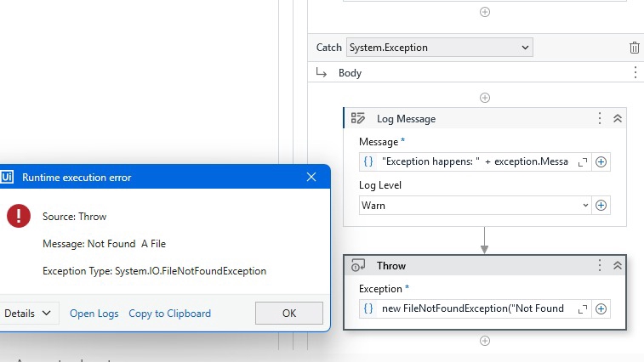644x362 pixels.
Task: Add an activity below Throw
Action: (485, 341)
